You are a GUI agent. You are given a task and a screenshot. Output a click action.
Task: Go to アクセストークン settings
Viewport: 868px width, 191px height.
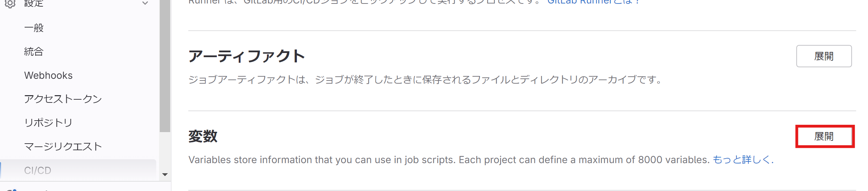(x=63, y=99)
